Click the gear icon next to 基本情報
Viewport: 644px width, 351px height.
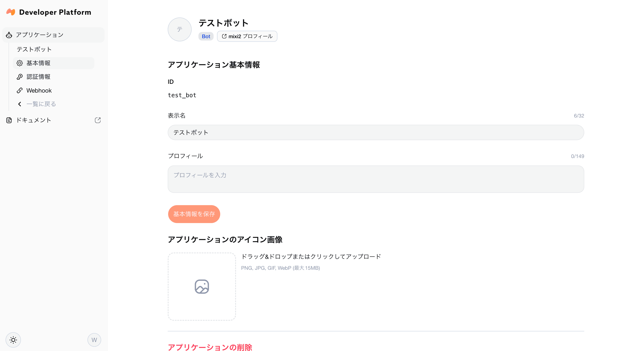(x=20, y=63)
